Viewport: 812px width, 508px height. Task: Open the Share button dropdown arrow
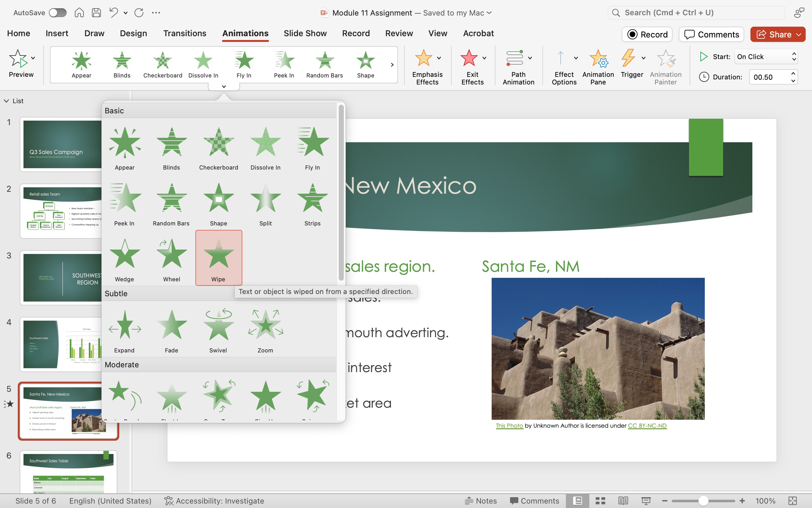click(799, 34)
